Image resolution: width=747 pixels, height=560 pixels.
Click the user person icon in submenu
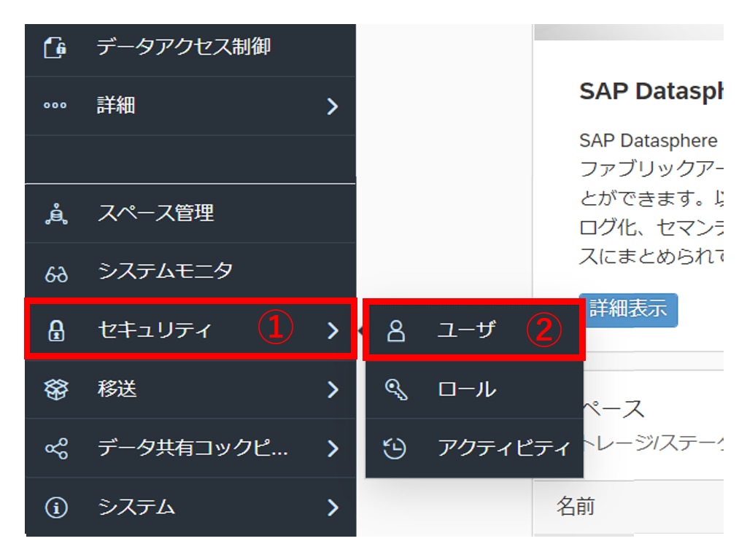395,331
